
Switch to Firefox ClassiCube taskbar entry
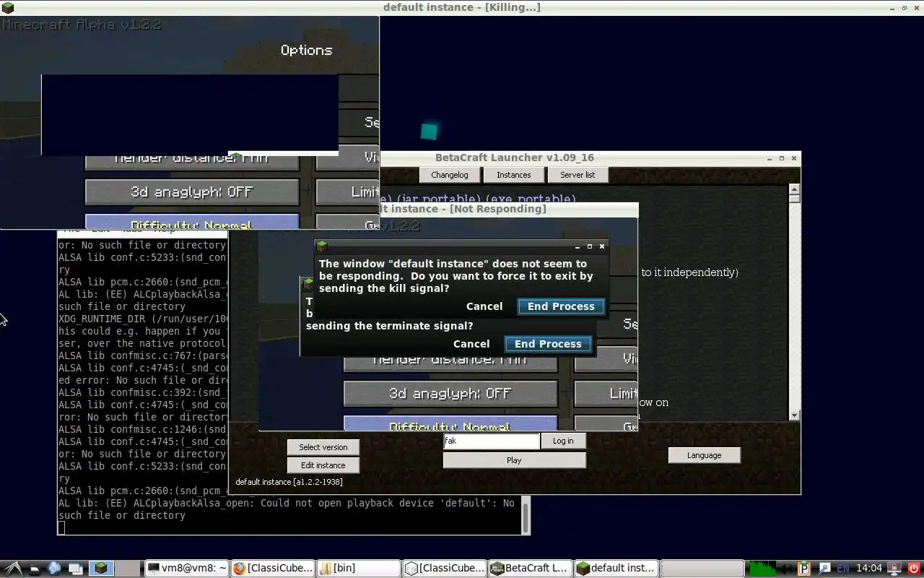[274, 568]
